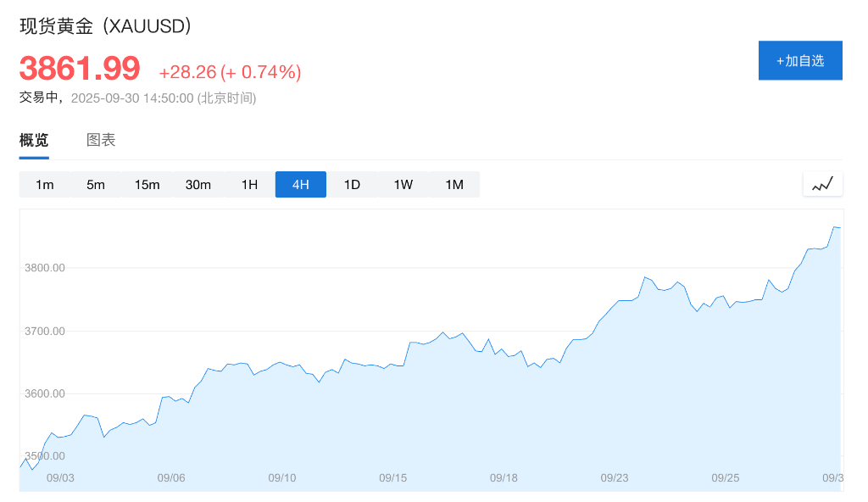
Task: Click the XAUUSD instrument title
Action: coord(105,26)
